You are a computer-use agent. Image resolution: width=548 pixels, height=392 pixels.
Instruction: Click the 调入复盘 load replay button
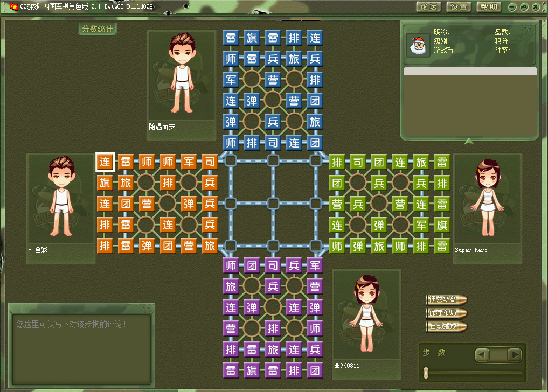click(446, 299)
